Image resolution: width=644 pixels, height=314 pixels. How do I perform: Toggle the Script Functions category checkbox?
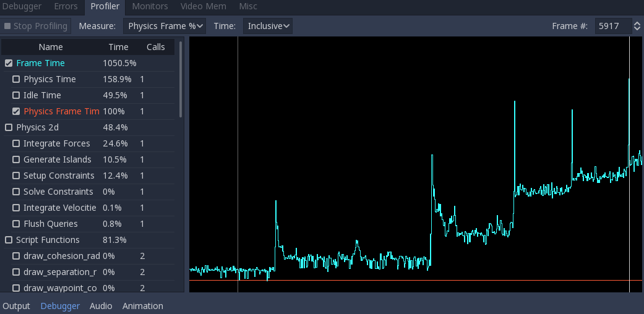(x=9, y=240)
